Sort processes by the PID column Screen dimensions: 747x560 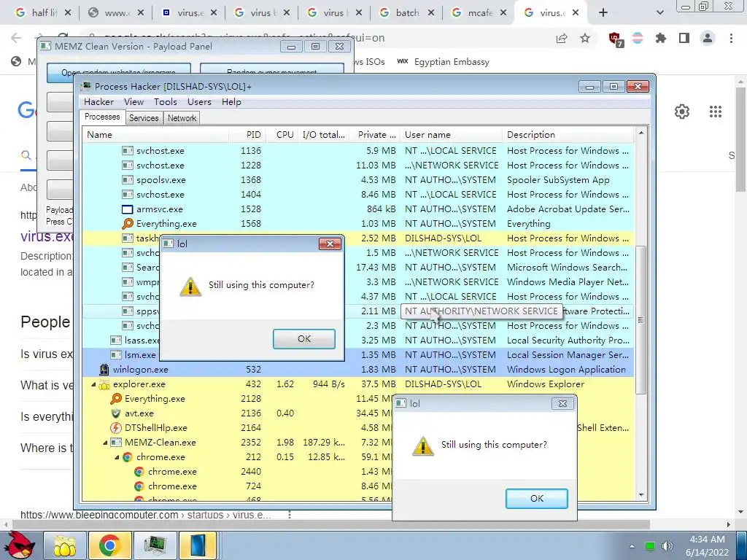click(x=247, y=135)
